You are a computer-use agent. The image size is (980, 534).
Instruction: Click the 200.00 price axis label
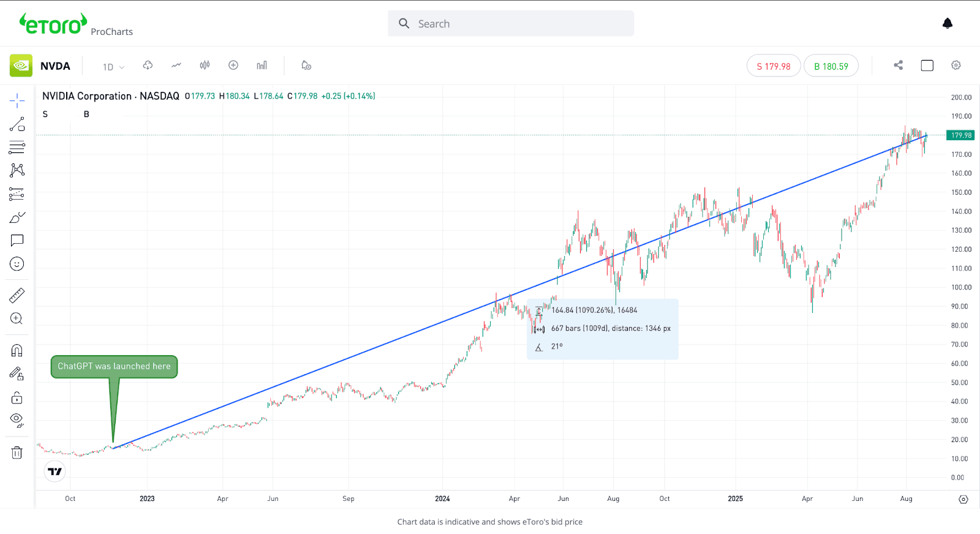pyautogui.click(x=961, y=97)
